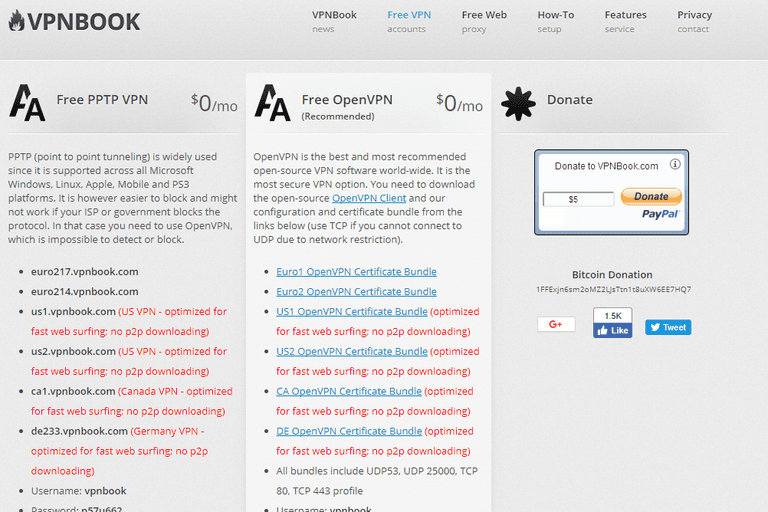This screenshot has height=512, width=768.
Task: Open the Privacy contact menu item
Action: (695, 22)
